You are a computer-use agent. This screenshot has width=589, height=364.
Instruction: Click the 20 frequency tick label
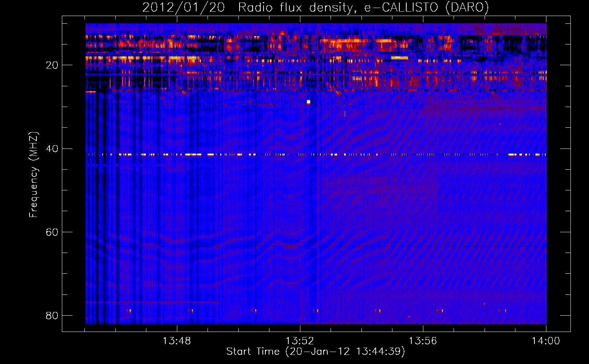tap(52, 65)
